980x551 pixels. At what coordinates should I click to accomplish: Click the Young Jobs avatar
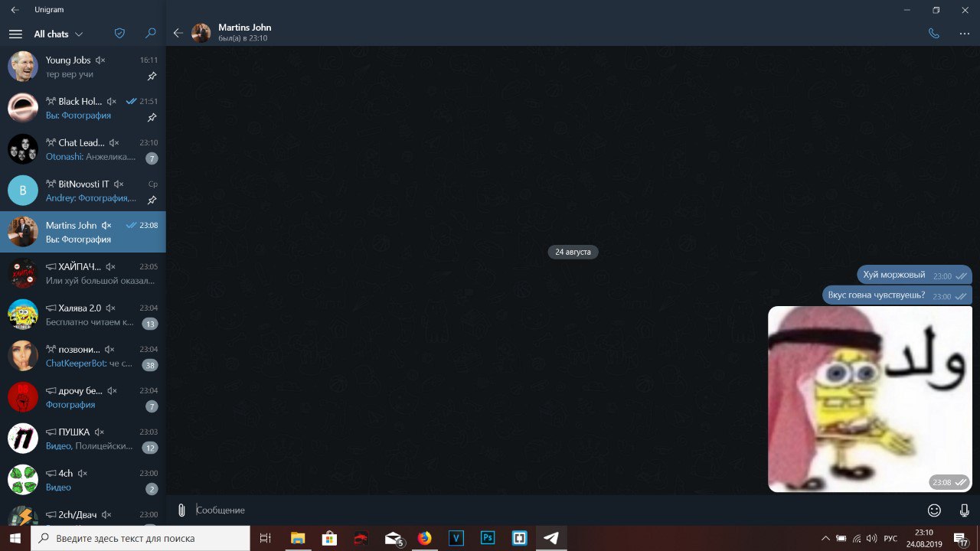click(x=23, y=67)
